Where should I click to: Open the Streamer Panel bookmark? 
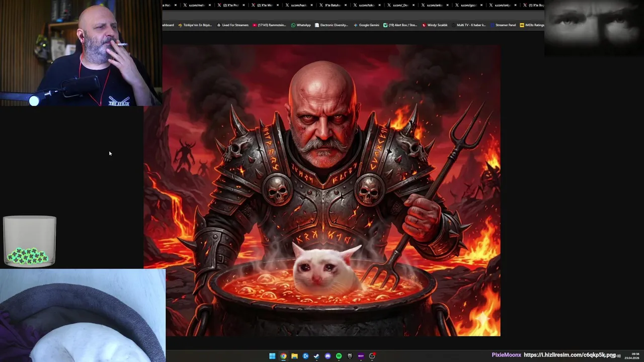[x=503, y=25]
